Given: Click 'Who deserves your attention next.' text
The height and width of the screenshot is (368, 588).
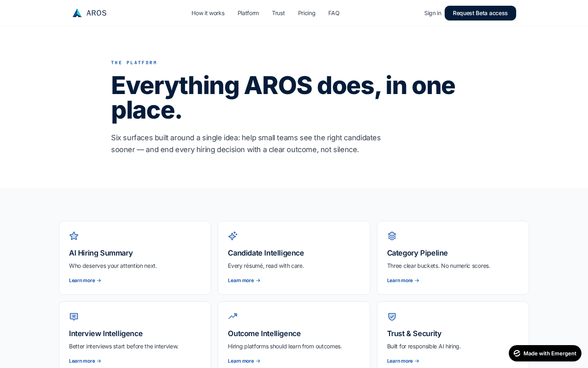Looking at the screenshot, I should point(113,266).
